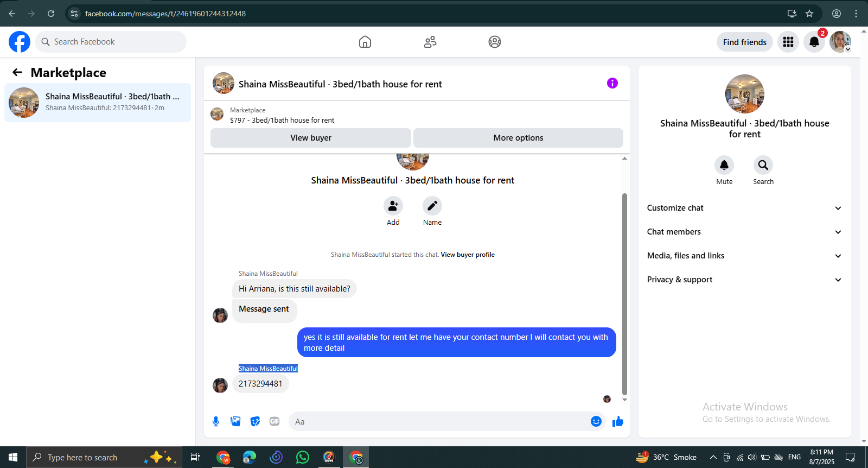Attach a photo or file
This screenshot has height=468, width=868.
235,421
